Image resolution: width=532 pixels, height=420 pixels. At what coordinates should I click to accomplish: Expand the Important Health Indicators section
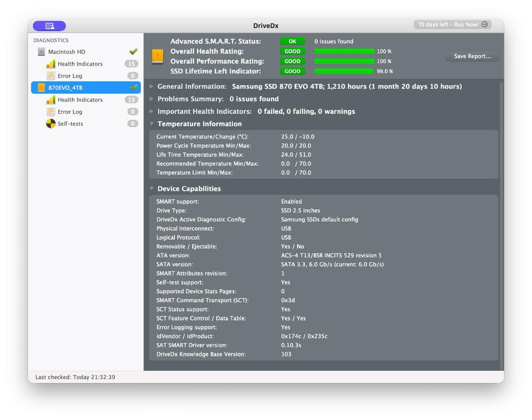[152, 111]
